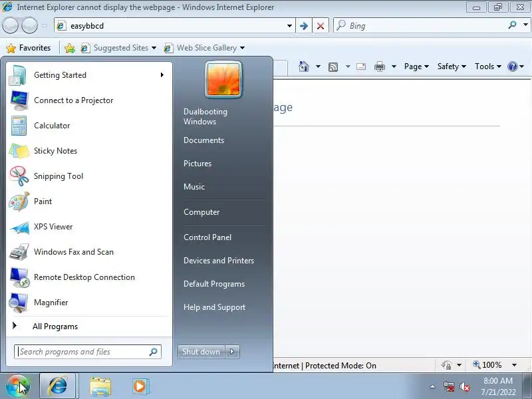532x399 pixels.
Task: Click the Feeds RSS icon
Action: click(x=333, y=67)
